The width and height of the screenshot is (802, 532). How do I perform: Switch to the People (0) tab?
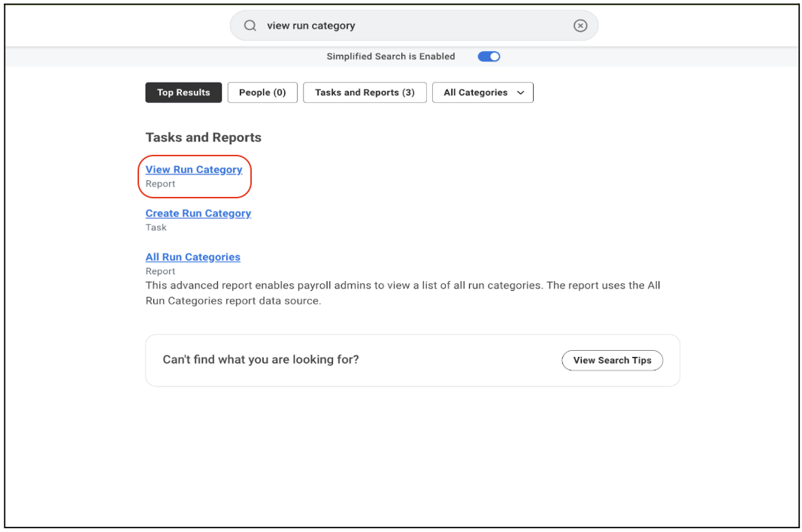coord(262,92)
